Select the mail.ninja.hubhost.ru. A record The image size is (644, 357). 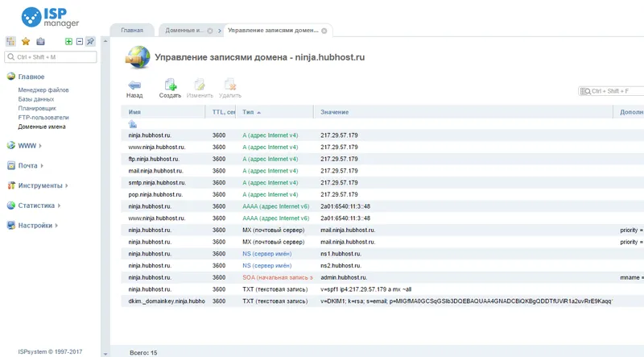click(x=382, y=171)
